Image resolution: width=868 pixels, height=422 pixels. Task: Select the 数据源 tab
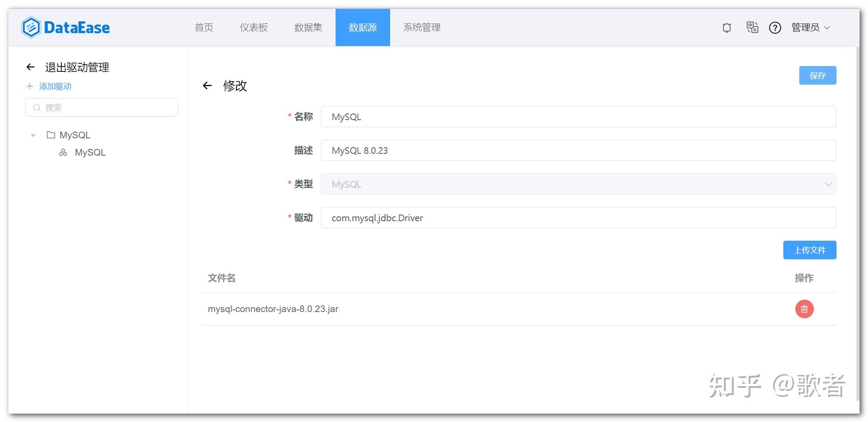click(363, 27)
